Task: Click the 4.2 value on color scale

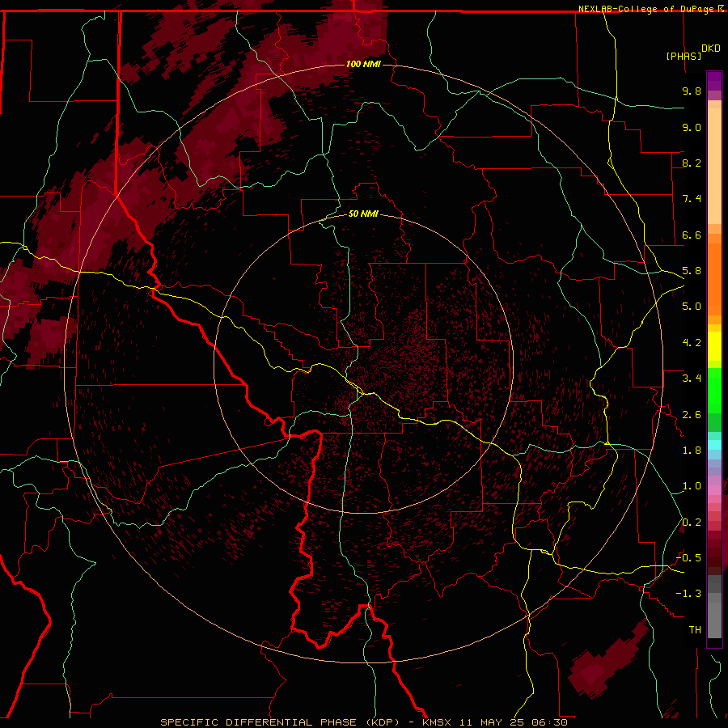Action: point(692,343)
